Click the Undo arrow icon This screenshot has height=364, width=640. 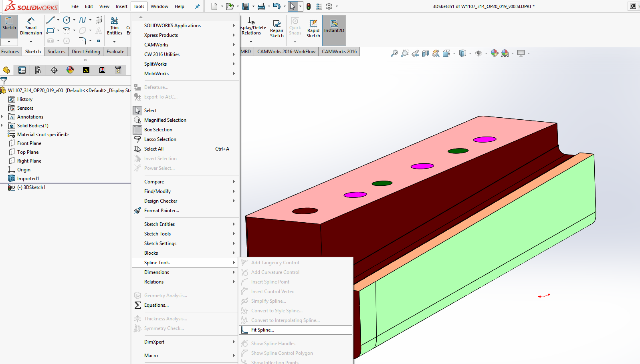coord(277,6)
